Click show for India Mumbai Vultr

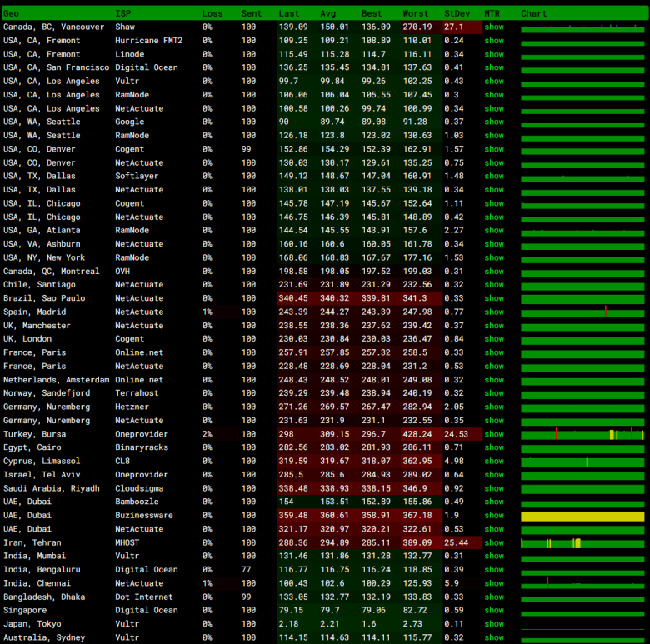pos(494,557)
